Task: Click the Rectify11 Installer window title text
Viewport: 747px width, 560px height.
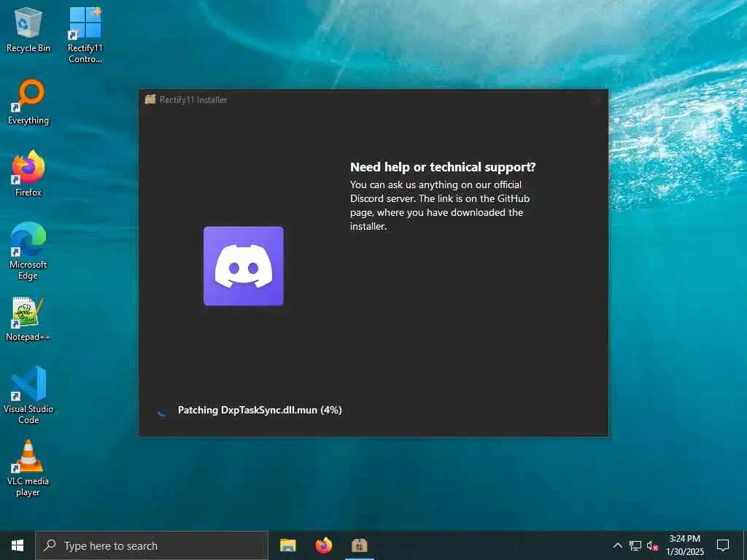Action: tap(193, 100)
